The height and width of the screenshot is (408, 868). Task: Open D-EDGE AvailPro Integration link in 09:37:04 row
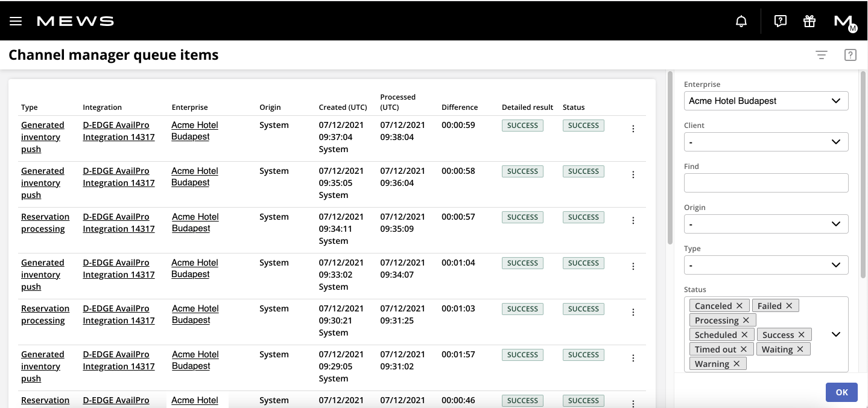119,131
